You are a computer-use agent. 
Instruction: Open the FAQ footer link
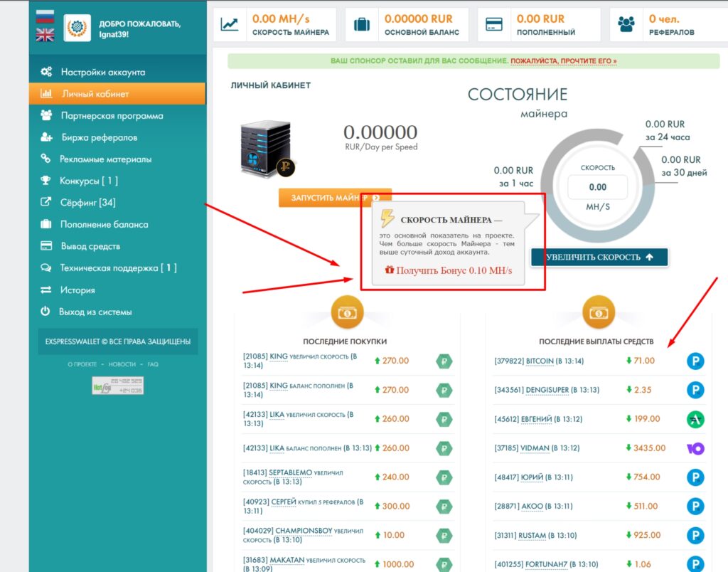[154, 364]
